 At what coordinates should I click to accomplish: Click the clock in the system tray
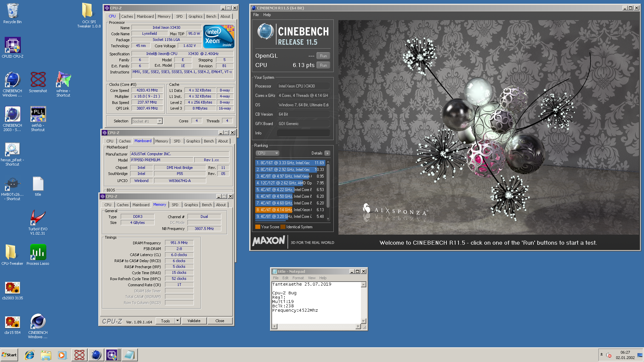[625, 355]
